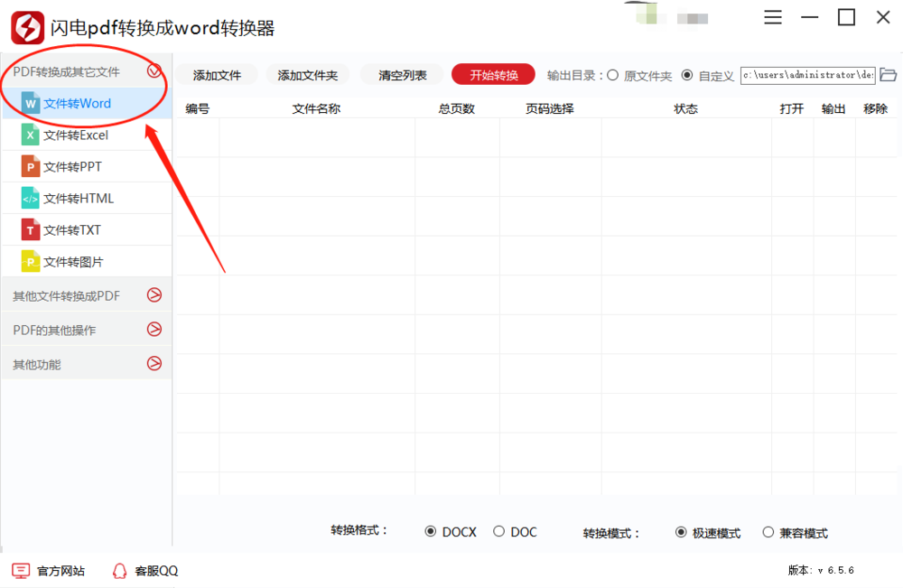Click the 开始转换 button
Image resolution: width=903 pixels, height=588 pixels.
[493, 75]
